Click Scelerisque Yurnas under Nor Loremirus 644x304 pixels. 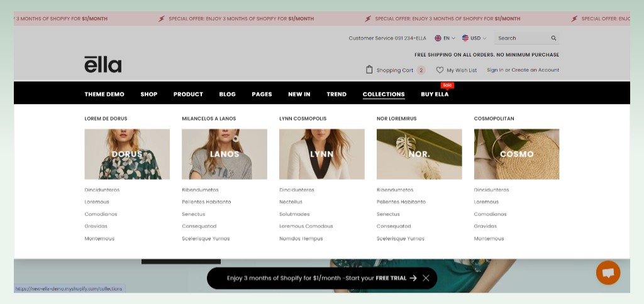click(x=401, y=238)
